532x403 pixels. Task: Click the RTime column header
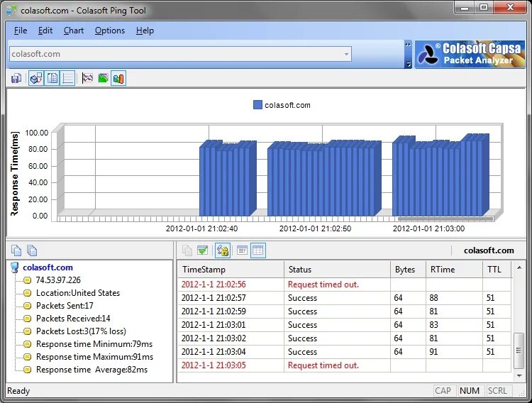coord(455,270)
